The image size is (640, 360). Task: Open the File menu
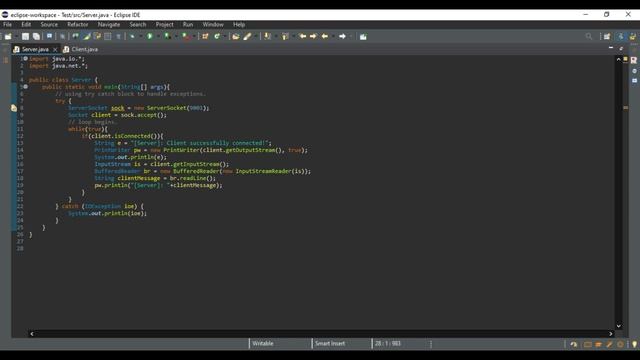pyautogui.click(x=7, y=25)
